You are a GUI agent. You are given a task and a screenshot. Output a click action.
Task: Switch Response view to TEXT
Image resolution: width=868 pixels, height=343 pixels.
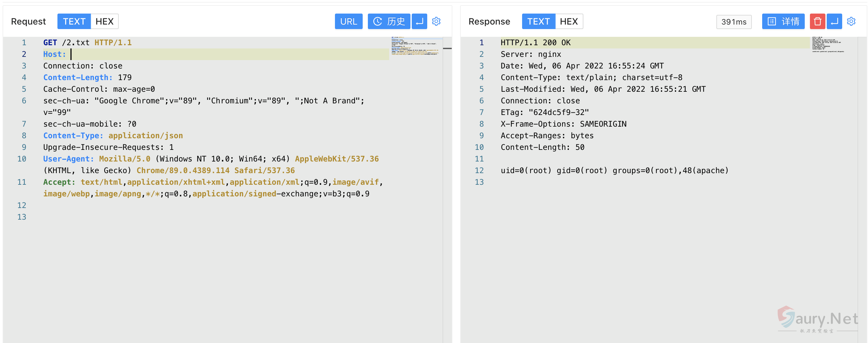point(538,22)
